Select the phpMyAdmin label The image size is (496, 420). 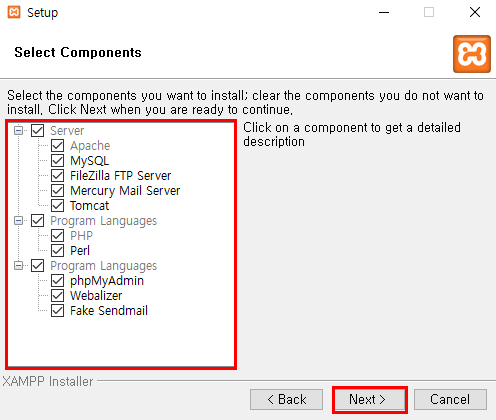click(107, 281)
